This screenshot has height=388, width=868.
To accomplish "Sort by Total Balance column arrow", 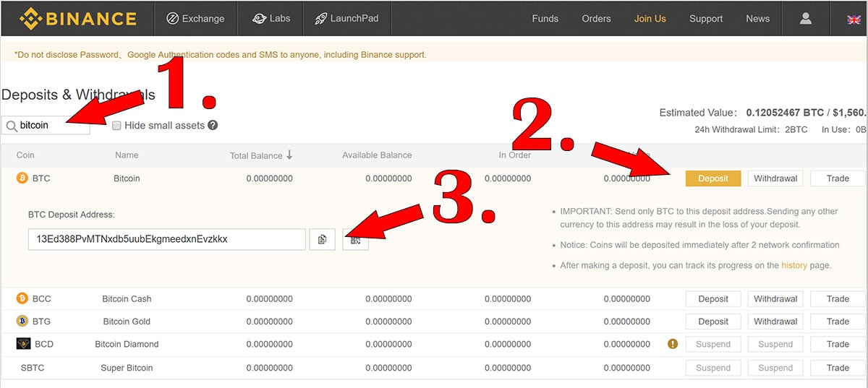I will [289, 155].
